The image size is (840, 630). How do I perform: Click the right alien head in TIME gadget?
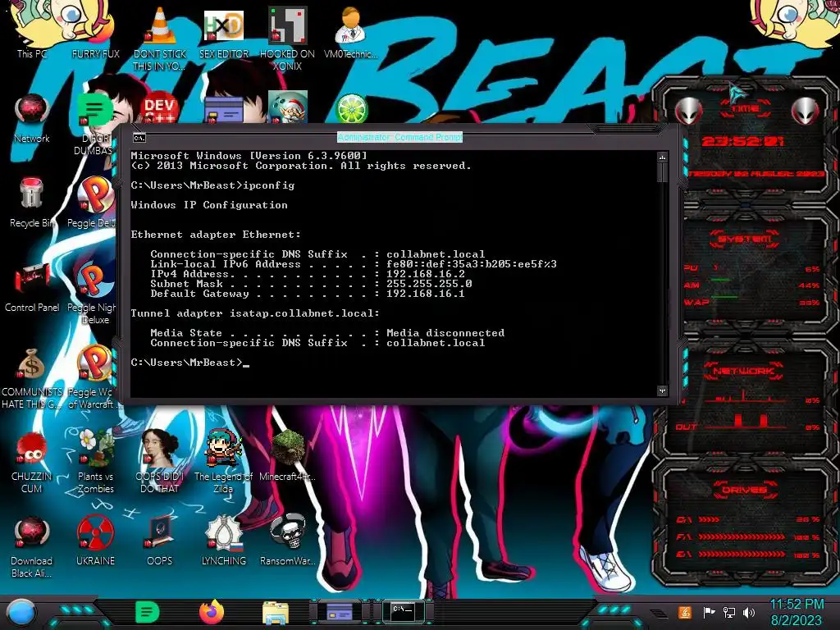[806, 111]
